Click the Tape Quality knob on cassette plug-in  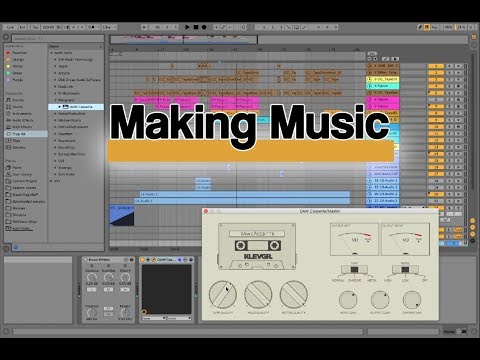(x=223, y=295)
